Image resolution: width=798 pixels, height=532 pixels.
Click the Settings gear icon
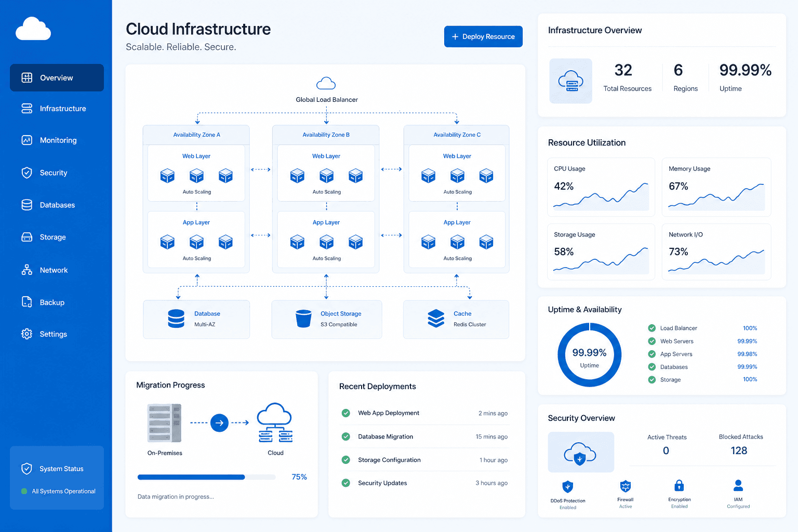tap(26, 334)
